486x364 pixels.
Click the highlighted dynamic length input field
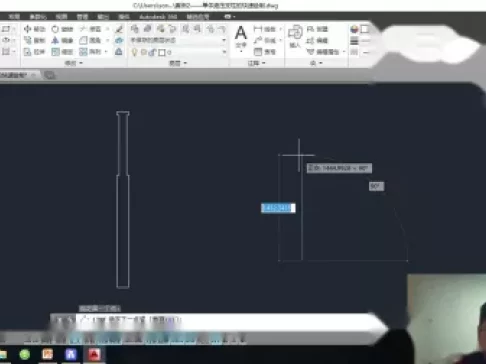[278, 208]
